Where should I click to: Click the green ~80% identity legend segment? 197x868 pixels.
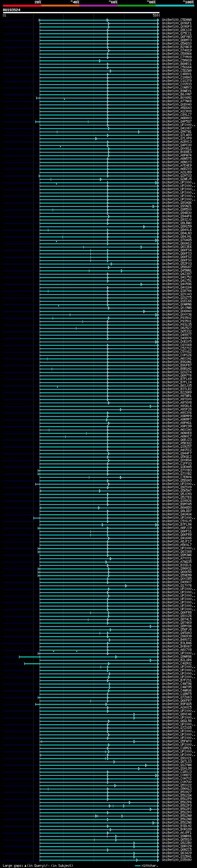137,6
